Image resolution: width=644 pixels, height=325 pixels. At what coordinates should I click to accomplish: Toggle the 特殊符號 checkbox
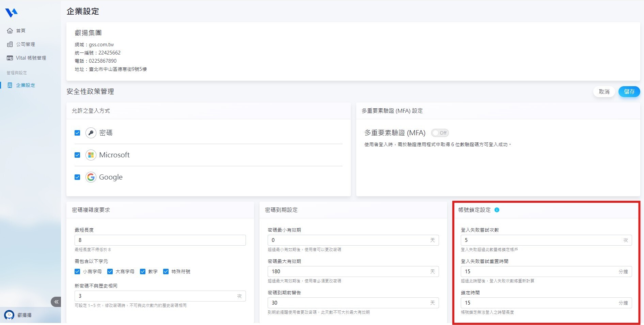pos(166,272)
